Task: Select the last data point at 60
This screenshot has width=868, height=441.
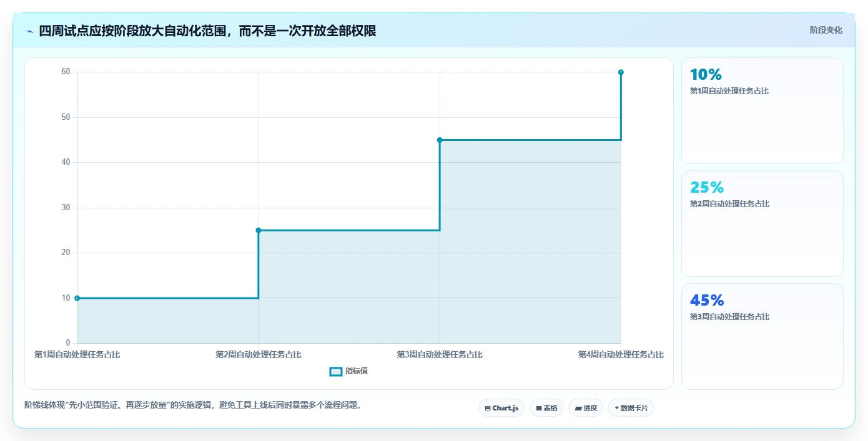Action: pos(621,72)
